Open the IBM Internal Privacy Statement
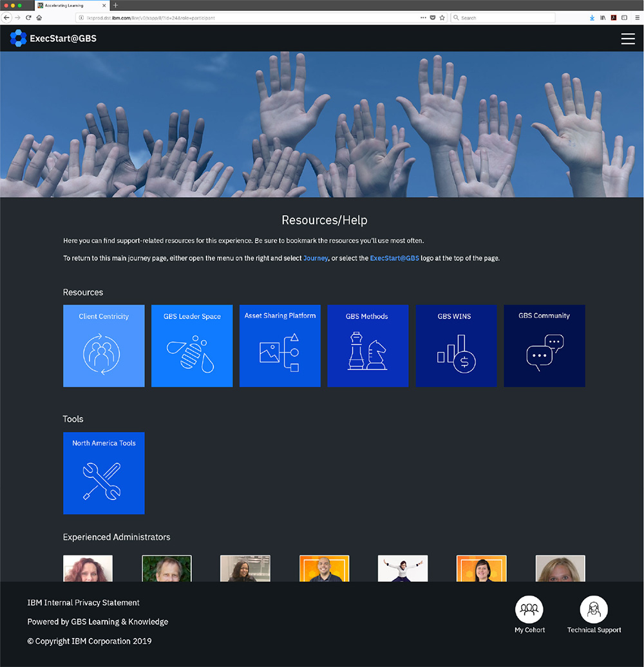 coord(83,603)
